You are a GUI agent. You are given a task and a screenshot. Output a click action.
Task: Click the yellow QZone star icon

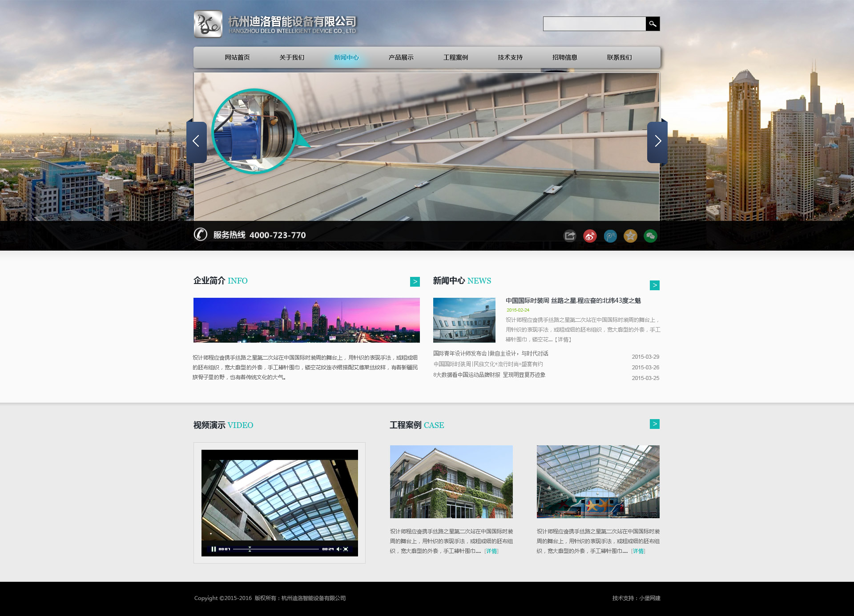pyautogui.click(x=630, y=236)
